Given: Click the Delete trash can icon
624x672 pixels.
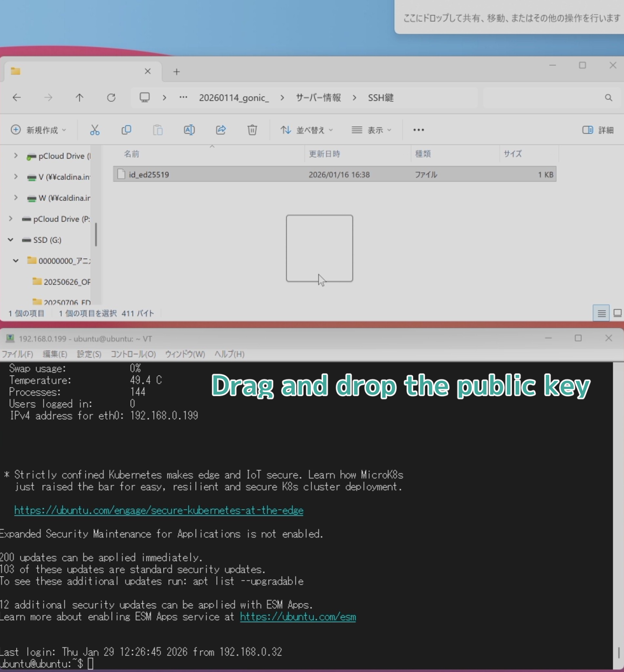Looking at the screenshot, I should (252, 130).
